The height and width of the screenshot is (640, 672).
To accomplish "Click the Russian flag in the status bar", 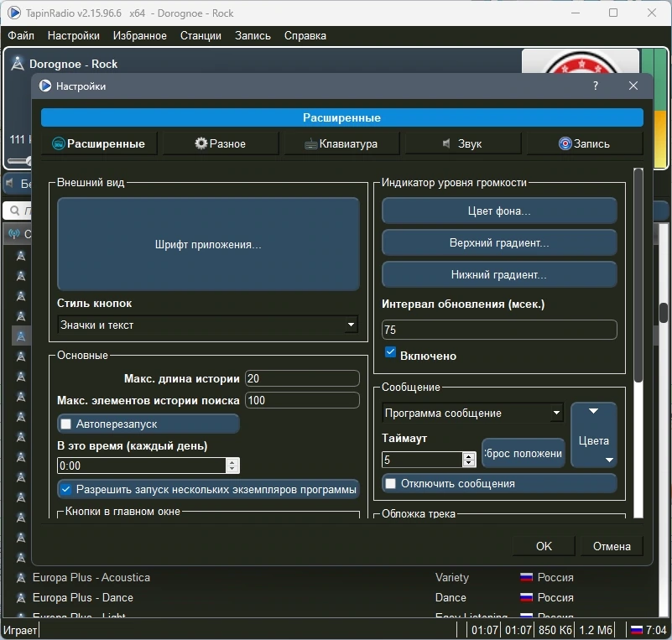I will pyautogui.click(x=637, y=630).
